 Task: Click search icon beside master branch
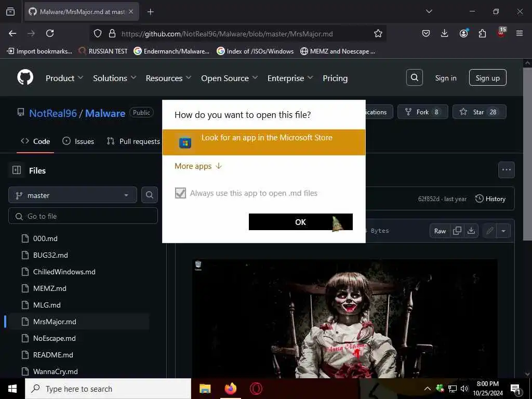[149, 195]
